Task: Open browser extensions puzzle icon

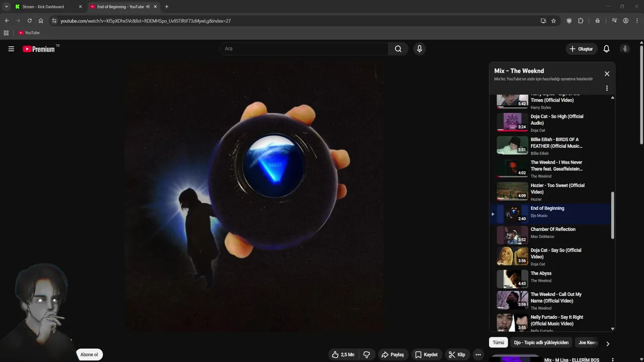Action: click(x=581, y=21)
